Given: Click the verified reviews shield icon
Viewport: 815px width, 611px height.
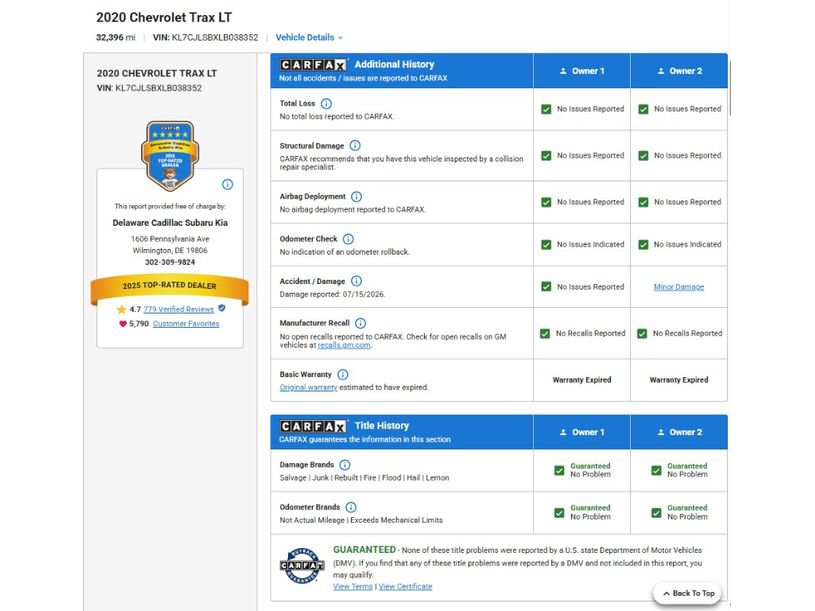Looking at the screenshot, I should [x=222, y=308].
